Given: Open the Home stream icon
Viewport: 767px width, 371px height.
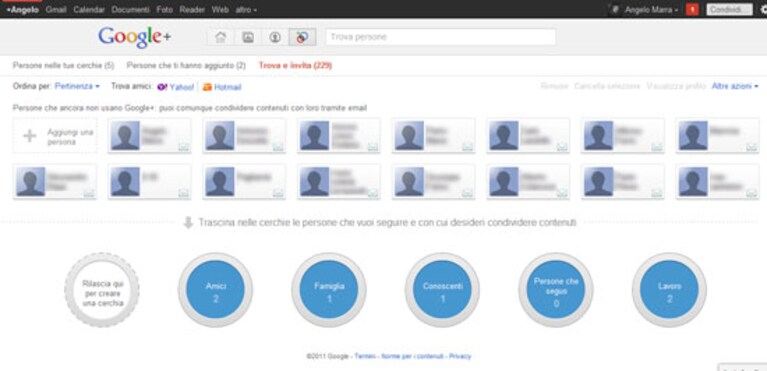Looking at the screenshot, I should point(221,37).
